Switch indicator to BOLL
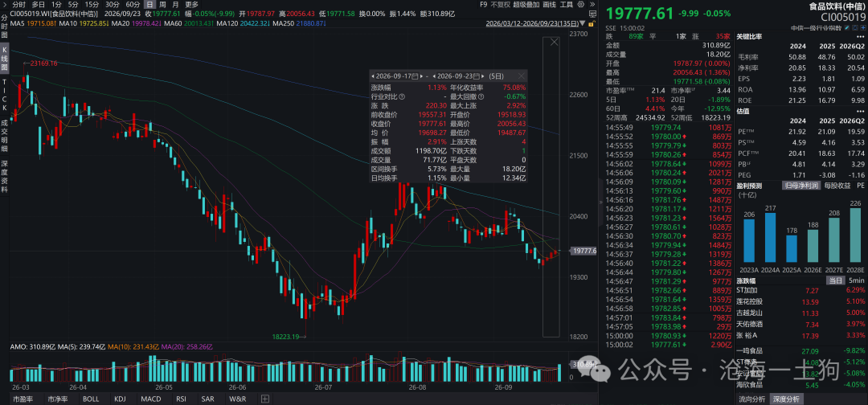The width and height of the screenshot is (868, 405). 92,399
